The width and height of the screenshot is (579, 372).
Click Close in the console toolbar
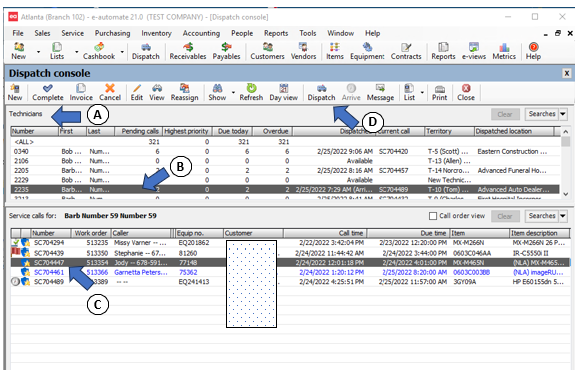point(466,92)
